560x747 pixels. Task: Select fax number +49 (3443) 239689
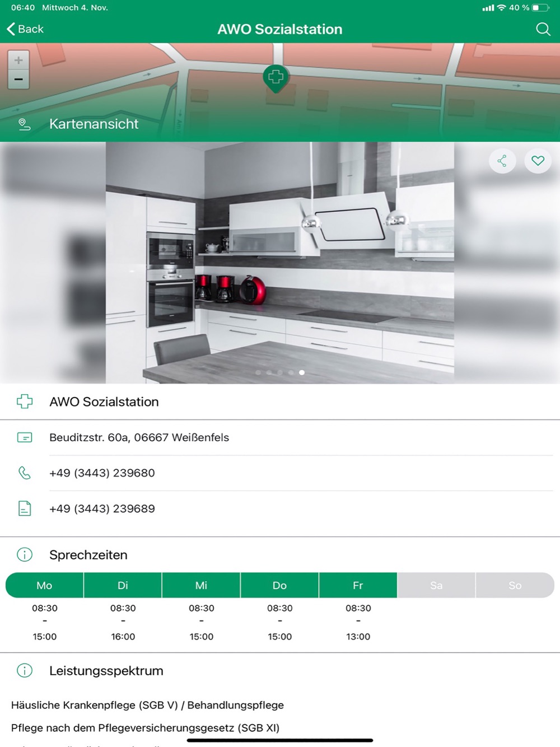(x=102, y=508)
